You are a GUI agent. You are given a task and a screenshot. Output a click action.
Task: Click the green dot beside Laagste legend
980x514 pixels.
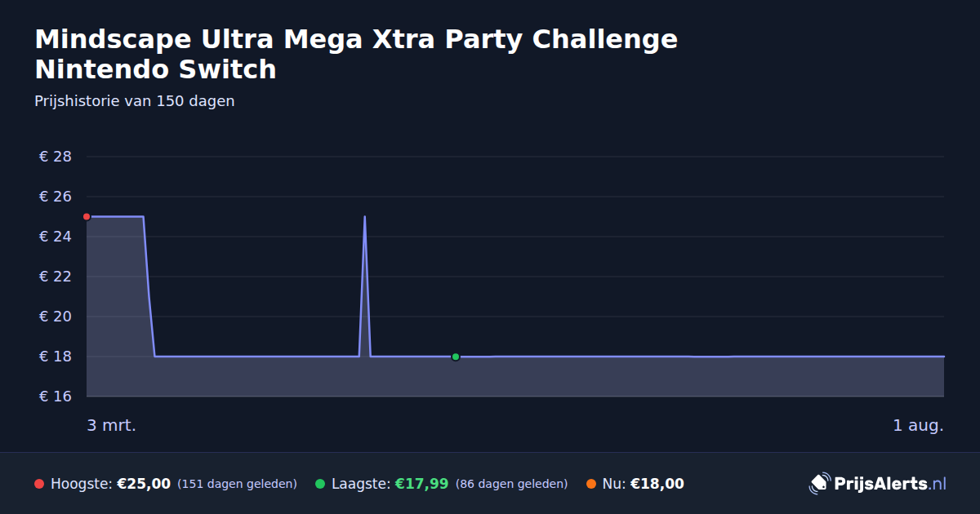(x=320, y=484)
